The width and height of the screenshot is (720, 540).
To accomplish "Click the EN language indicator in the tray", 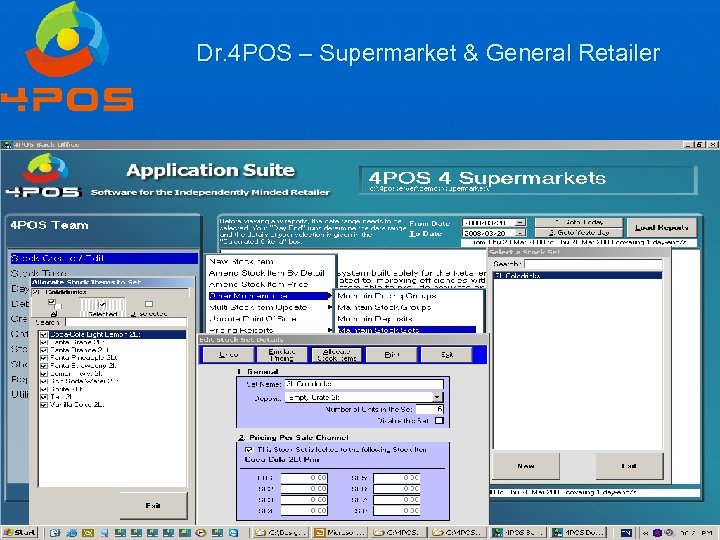I will click(625, 533).
